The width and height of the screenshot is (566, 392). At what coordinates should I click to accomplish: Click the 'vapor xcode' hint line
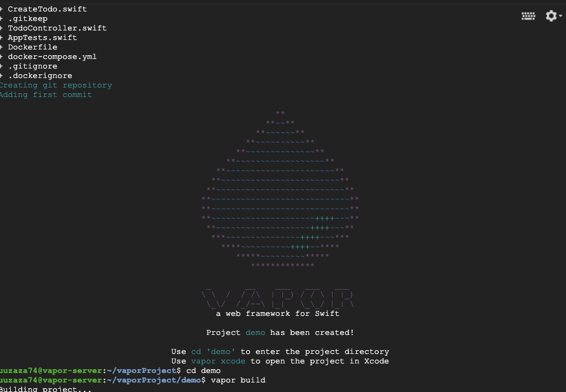tap(280, 362)
